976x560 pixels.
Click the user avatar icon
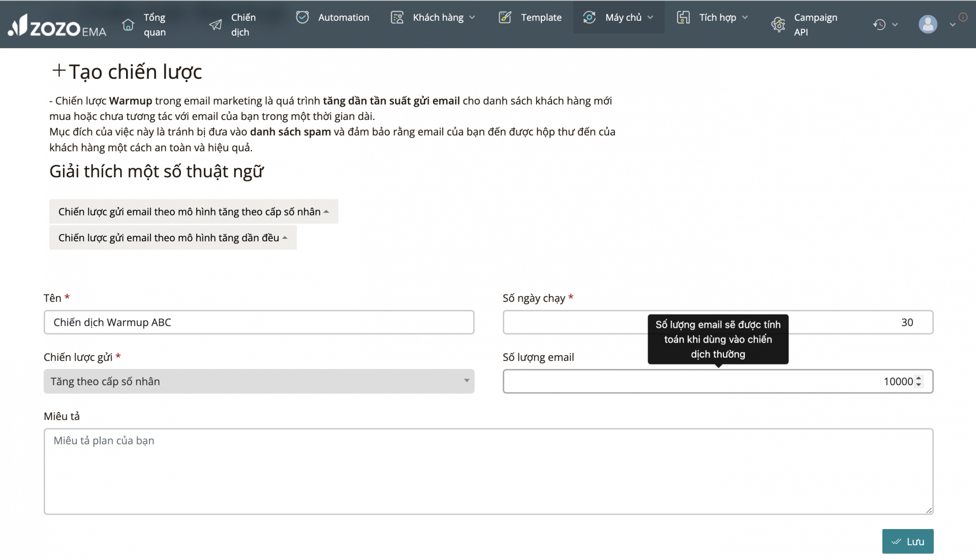928,24
